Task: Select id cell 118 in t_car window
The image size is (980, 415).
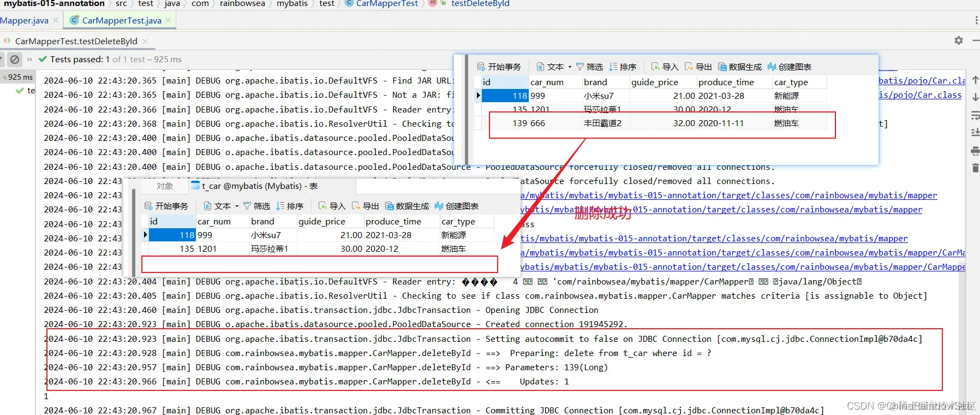Action: [x=172, y=235]
